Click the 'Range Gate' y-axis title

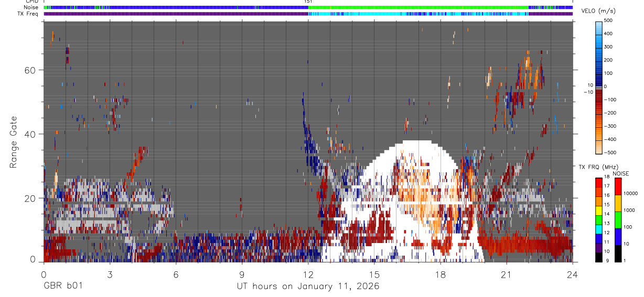click(x=13, y=142)
